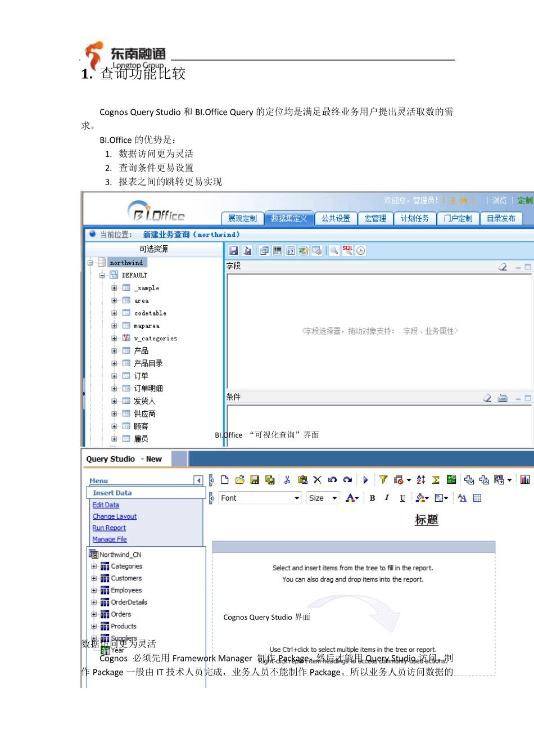Screen dimensions: 534x756
Task: Click the Insert Data menu item
Action: (x=146, y=493)
